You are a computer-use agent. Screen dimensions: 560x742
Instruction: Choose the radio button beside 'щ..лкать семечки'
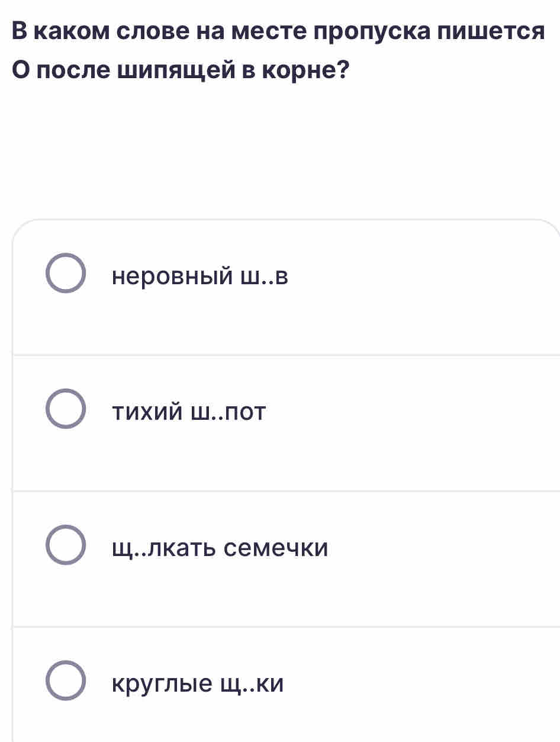click(66, 545)
